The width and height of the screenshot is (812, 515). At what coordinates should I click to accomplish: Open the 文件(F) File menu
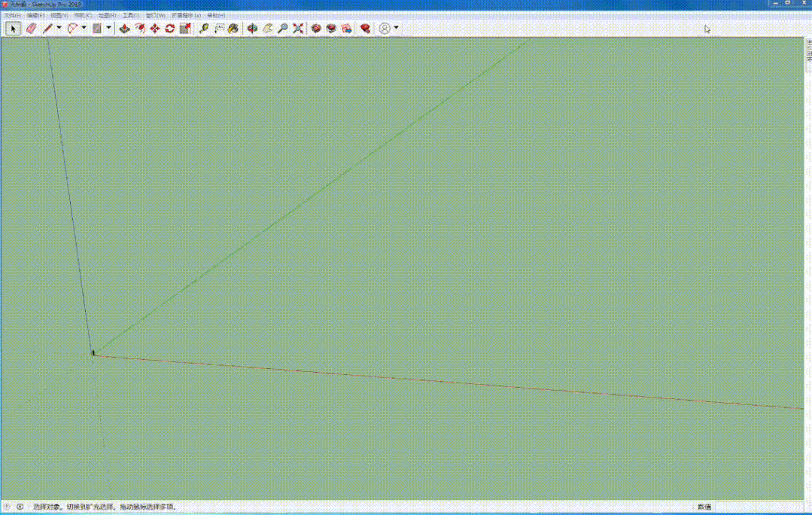(13, 16)
